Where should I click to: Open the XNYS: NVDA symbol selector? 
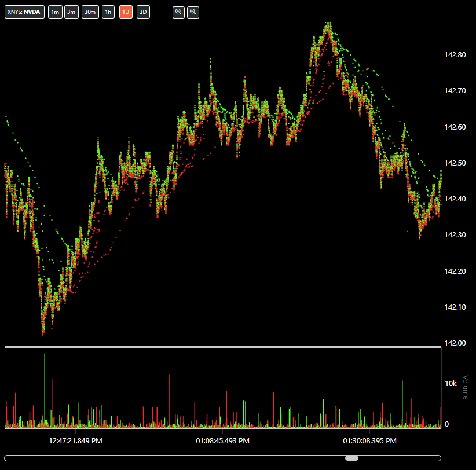point(25,12)
